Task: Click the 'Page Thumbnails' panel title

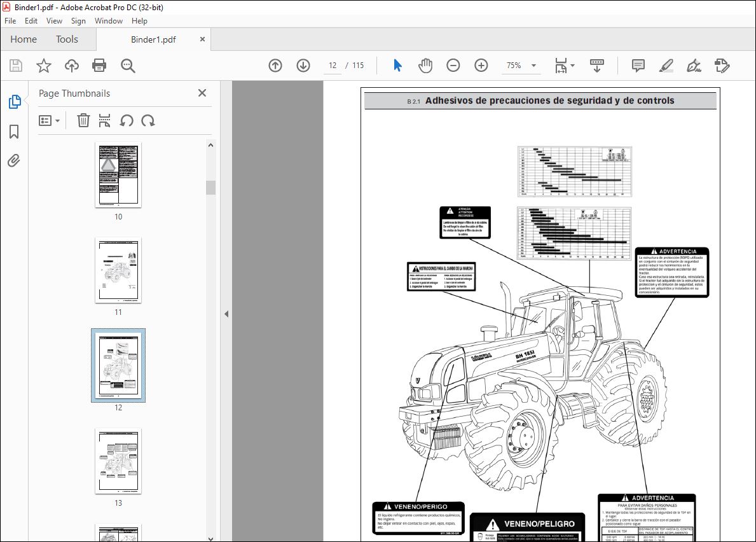Action: [x=74, y=94]
